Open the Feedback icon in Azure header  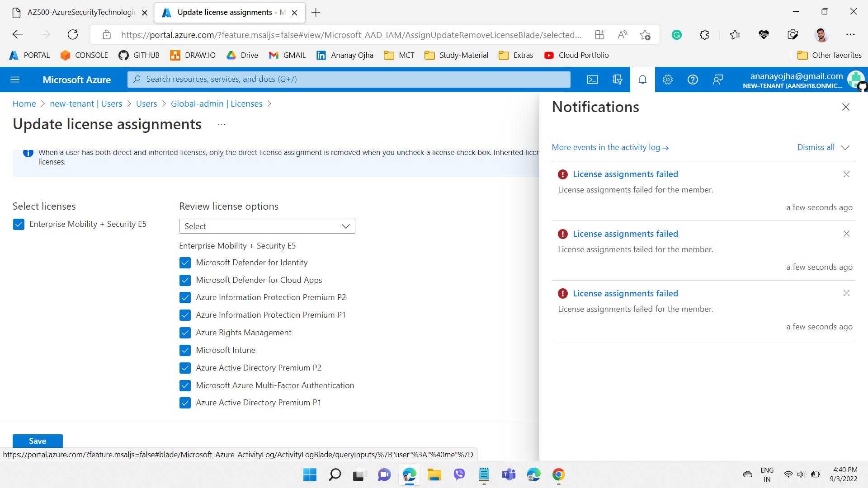click(x=718, y=80)
